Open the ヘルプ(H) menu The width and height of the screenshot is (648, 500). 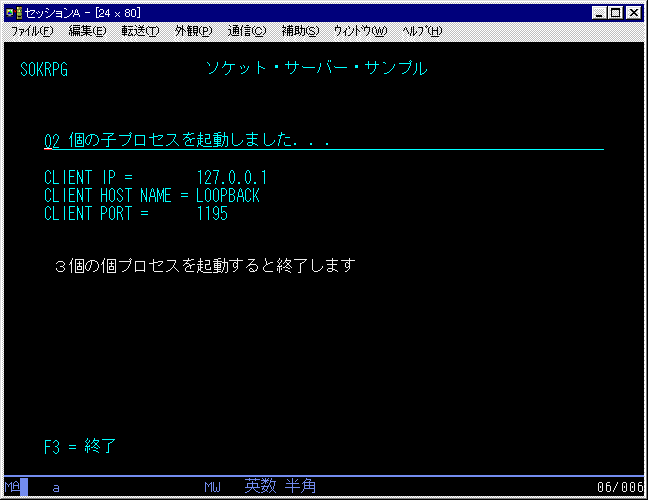point(422,31)
